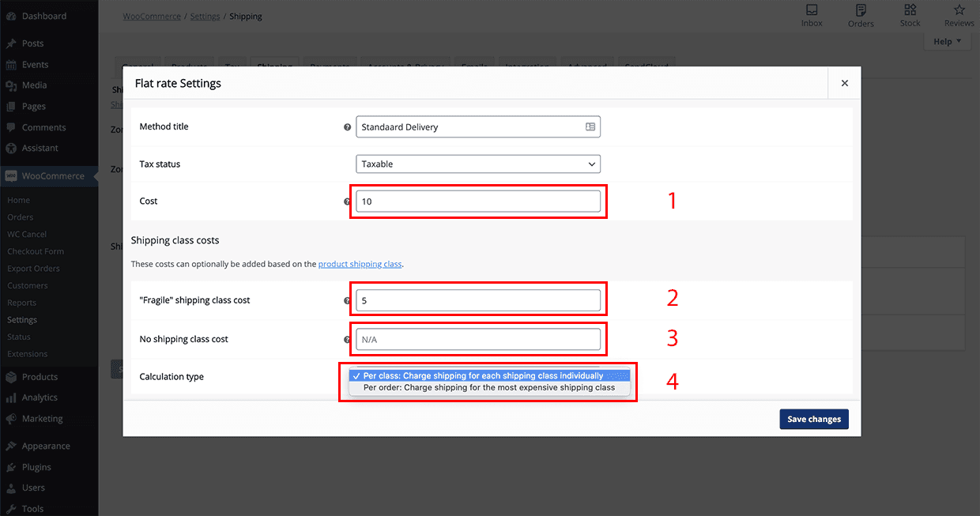Image resolution: width=980 pixels, height=516 pixels.
Task: Click the Cost input field
Action: [478, 202]
